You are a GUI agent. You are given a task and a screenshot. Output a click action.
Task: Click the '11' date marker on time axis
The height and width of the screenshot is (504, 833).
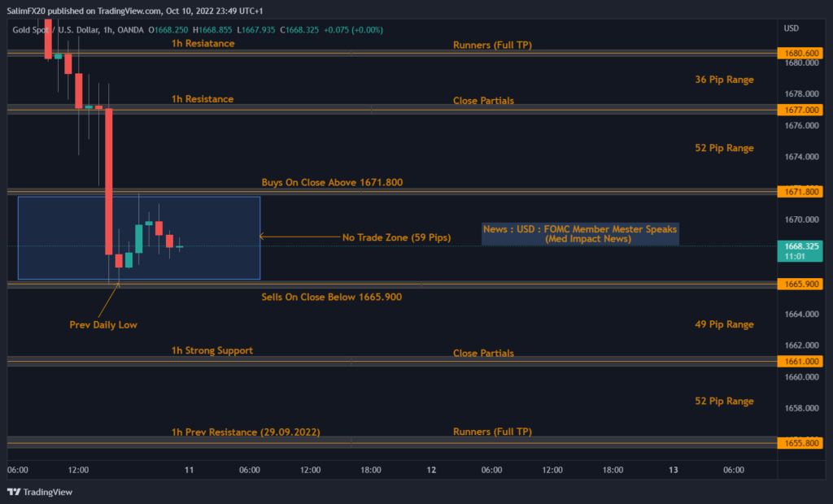(x=189, y=470)
